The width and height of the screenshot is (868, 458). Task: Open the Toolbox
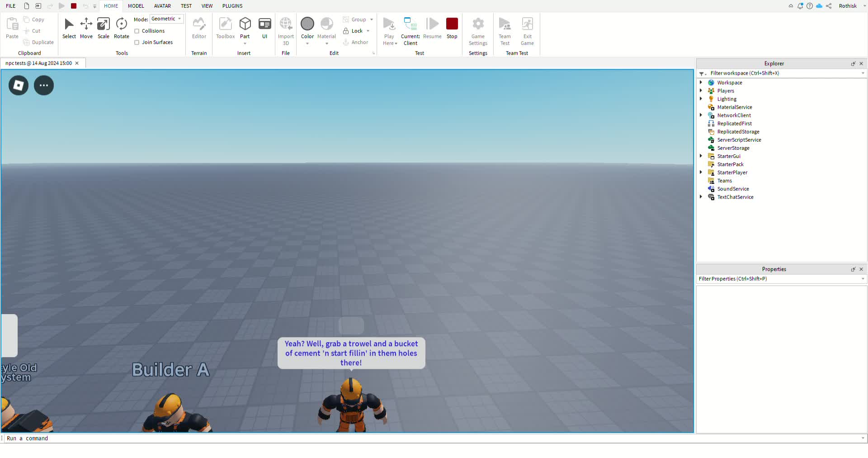tap(225, 27)
